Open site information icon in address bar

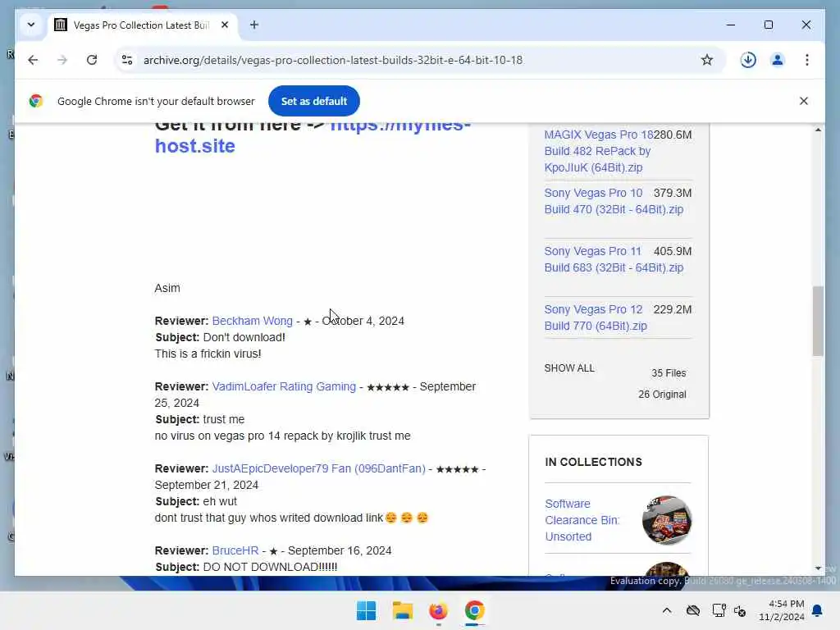(127, 60)
